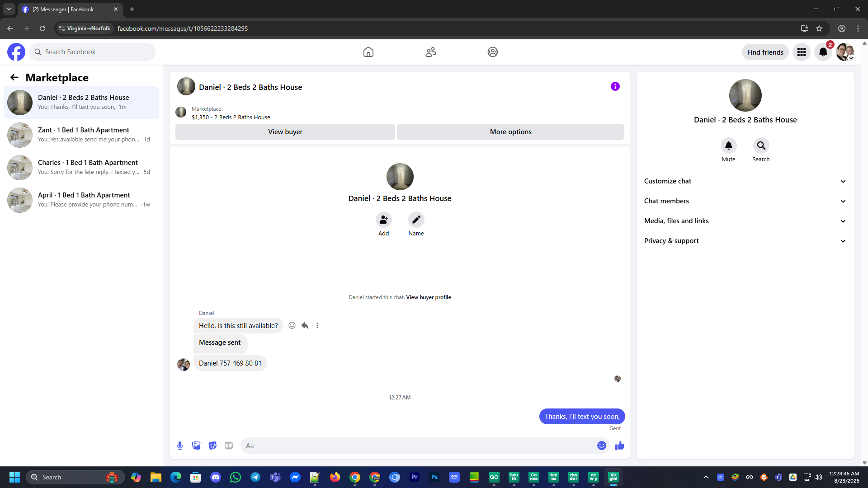Attach a file with the photo icon
This screenshot has width=868, height=488.
click(x=196, y=446)
